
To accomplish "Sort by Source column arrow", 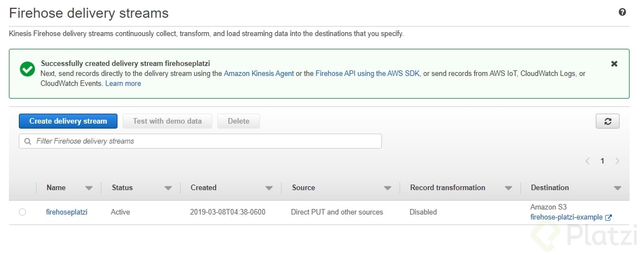I will click(x=387, y=188).
